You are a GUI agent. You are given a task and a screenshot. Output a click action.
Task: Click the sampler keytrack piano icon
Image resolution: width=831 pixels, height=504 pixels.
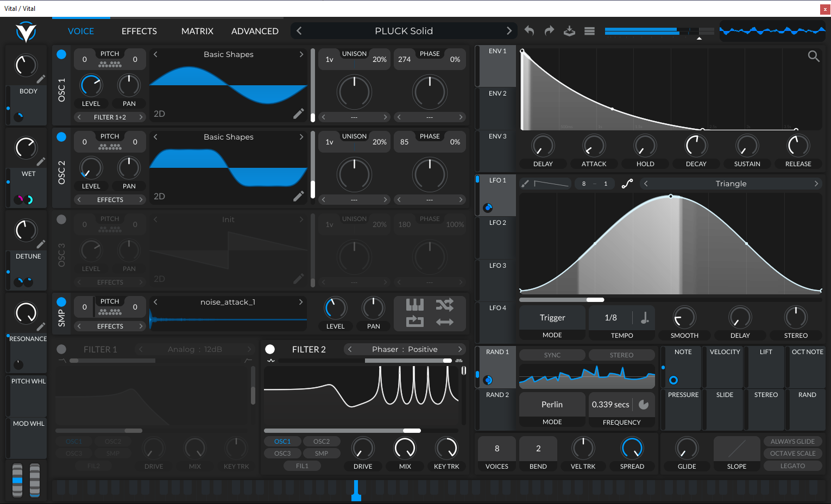pos(415,305)
